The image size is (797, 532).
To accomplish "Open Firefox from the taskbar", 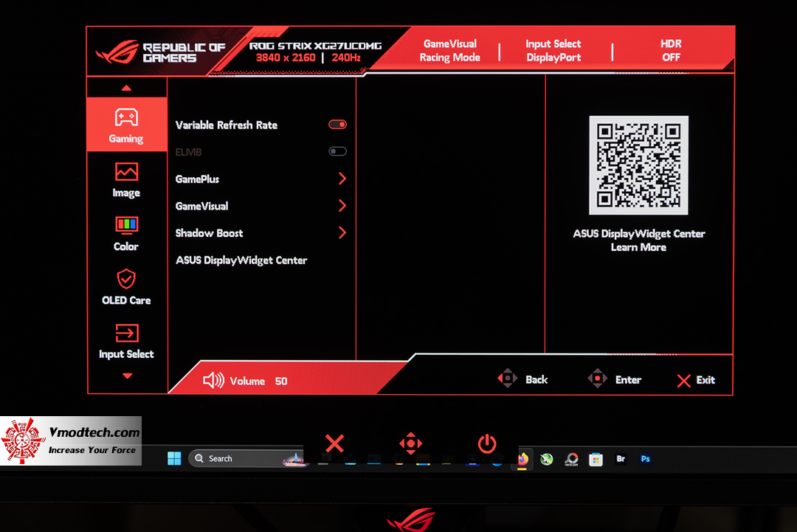I will click(x=522, y=460).
